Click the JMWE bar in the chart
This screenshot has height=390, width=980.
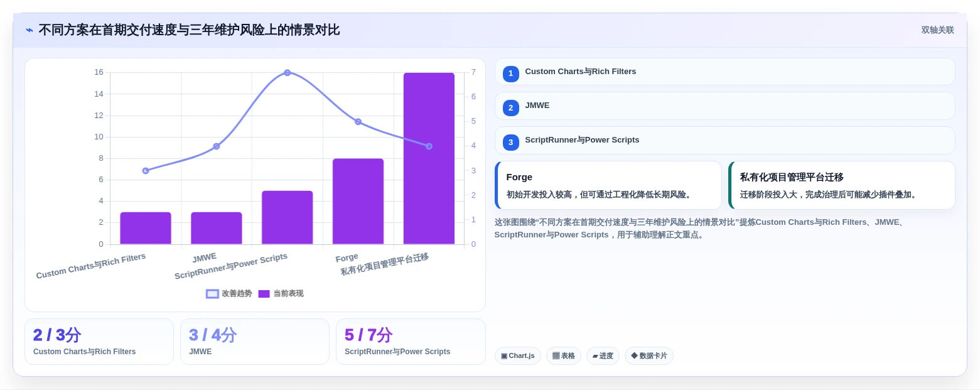click(217, 228)
